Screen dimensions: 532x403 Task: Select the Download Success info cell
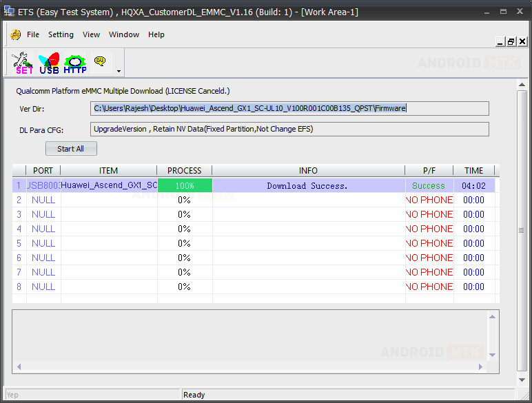click(308, 186)
